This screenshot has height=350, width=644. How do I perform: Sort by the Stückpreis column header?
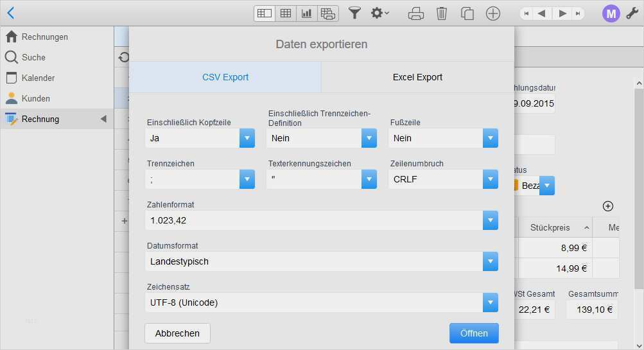tap(555, 227)
